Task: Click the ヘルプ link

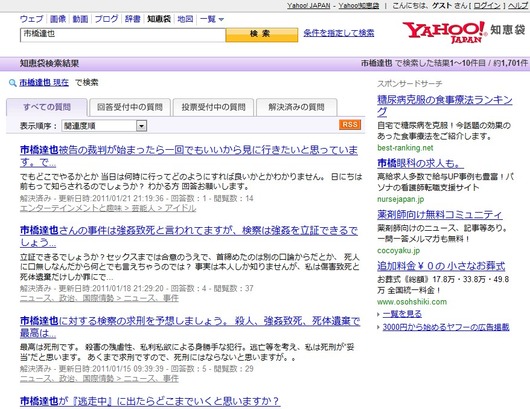Action: pos(517,6)
